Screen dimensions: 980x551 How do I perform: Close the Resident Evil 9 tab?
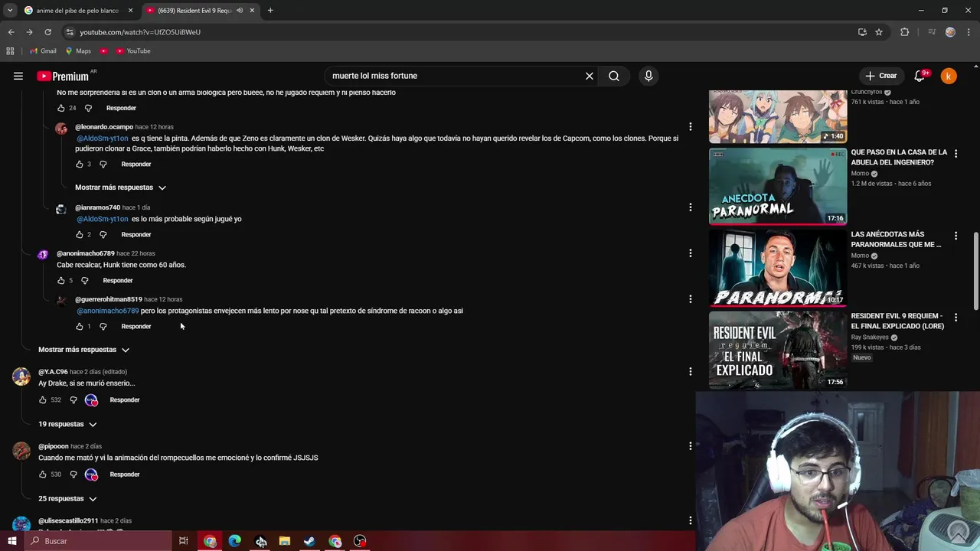252,11
